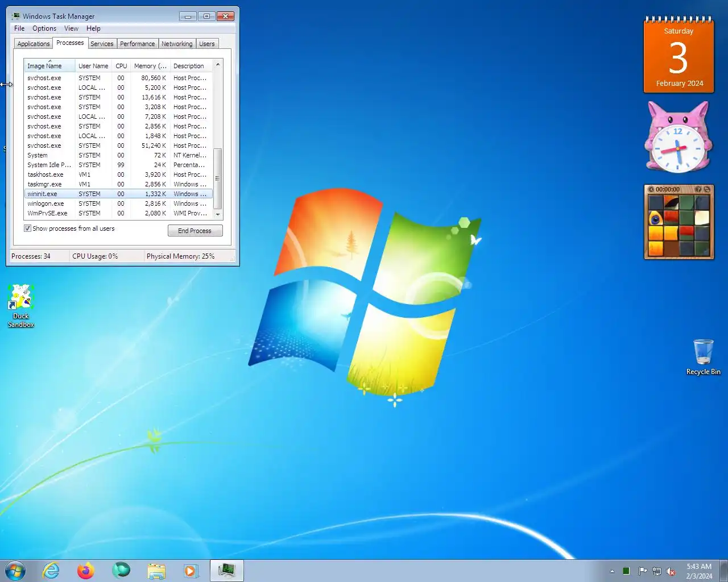Click the puzzle gadget's show picture button

click(651, 189)
